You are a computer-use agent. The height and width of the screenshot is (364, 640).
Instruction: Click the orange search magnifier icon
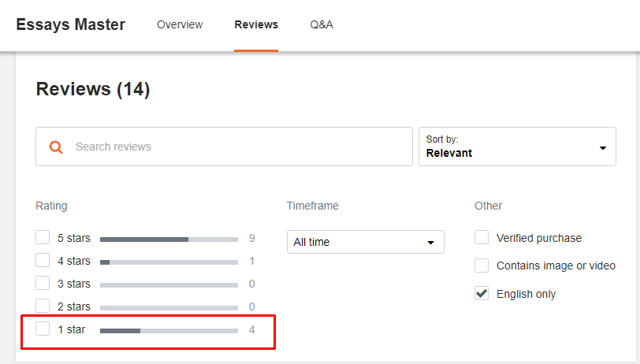coord(56,147)
